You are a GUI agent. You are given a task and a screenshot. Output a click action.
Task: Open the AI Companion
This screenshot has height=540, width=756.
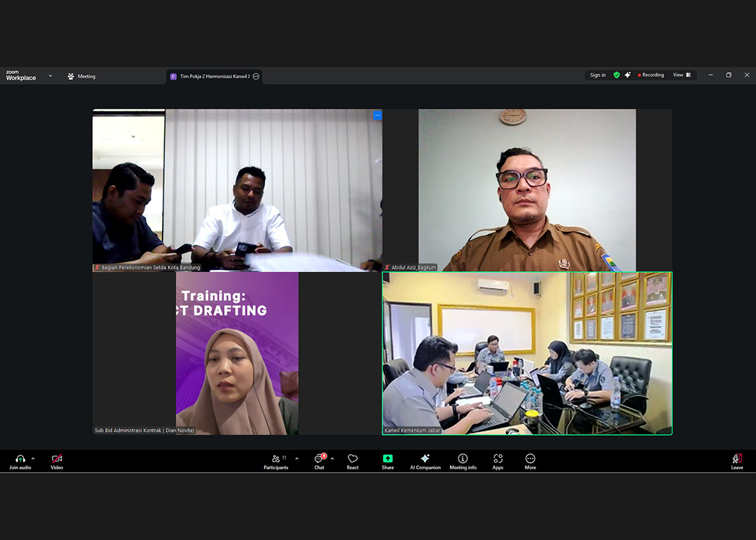coord(425,459)
